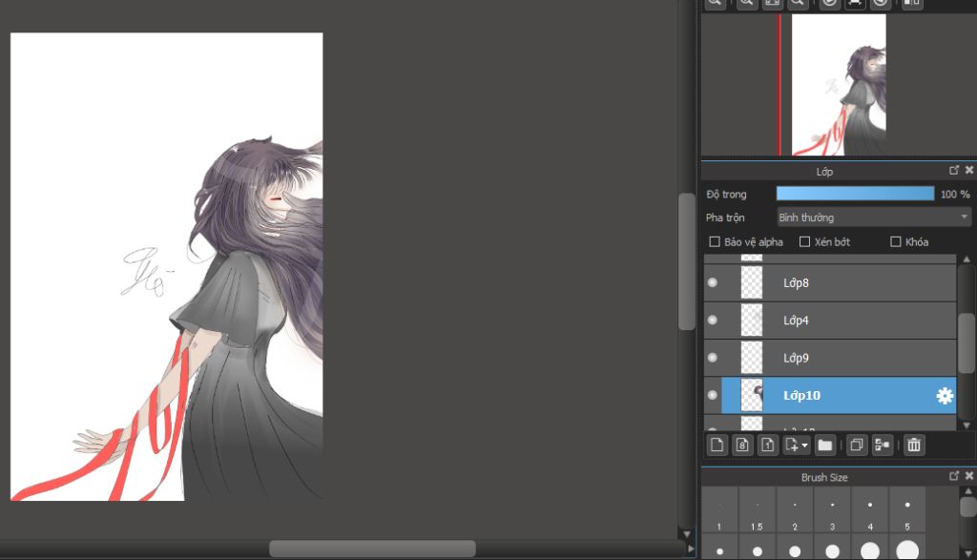Choose brush size 3

pos(832,510)
